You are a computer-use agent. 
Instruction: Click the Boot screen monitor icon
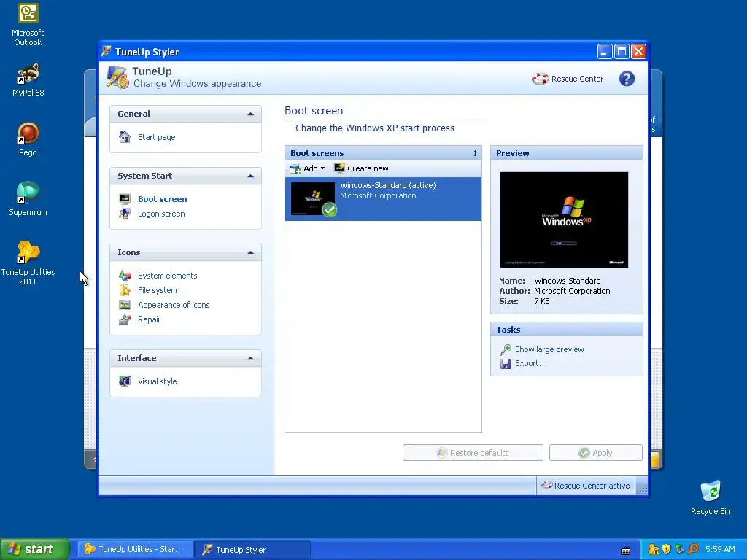tap(125, 199)
